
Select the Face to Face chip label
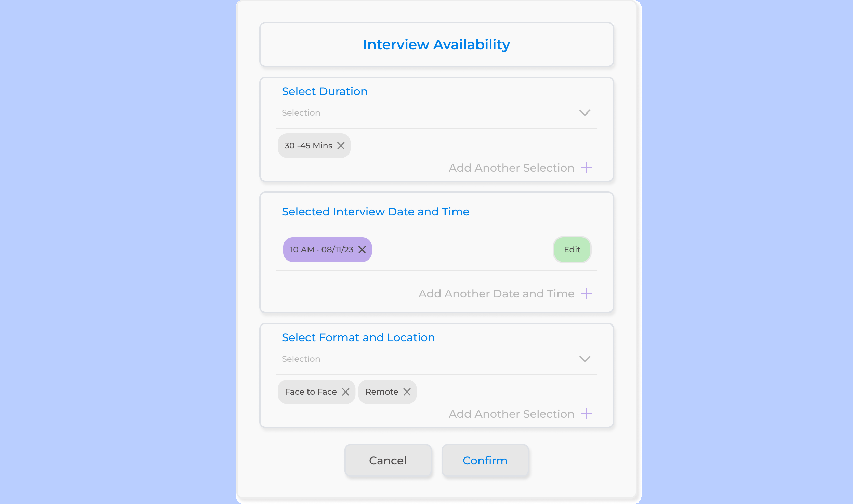tap(311, 392)
